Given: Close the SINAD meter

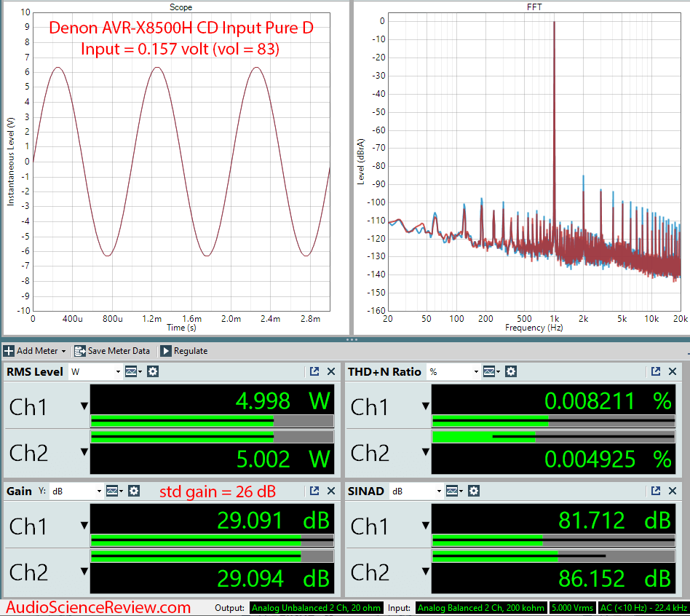Looking at the screenshot, I should coord(673,491).
